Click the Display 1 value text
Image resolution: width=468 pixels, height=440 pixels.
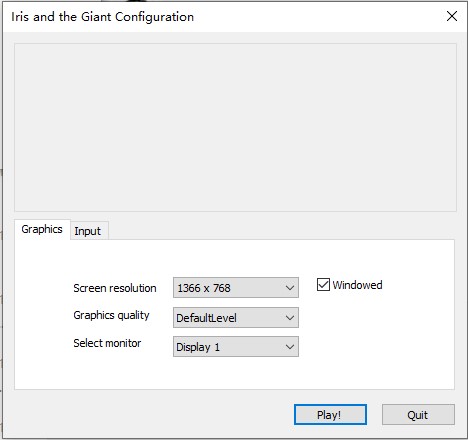pyautogui.click(x=198, y=347)
